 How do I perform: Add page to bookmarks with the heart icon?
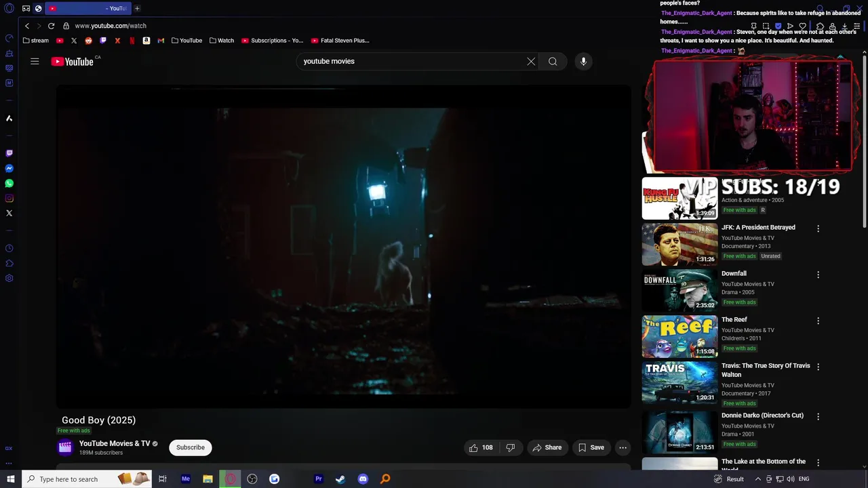coord(803,26)
